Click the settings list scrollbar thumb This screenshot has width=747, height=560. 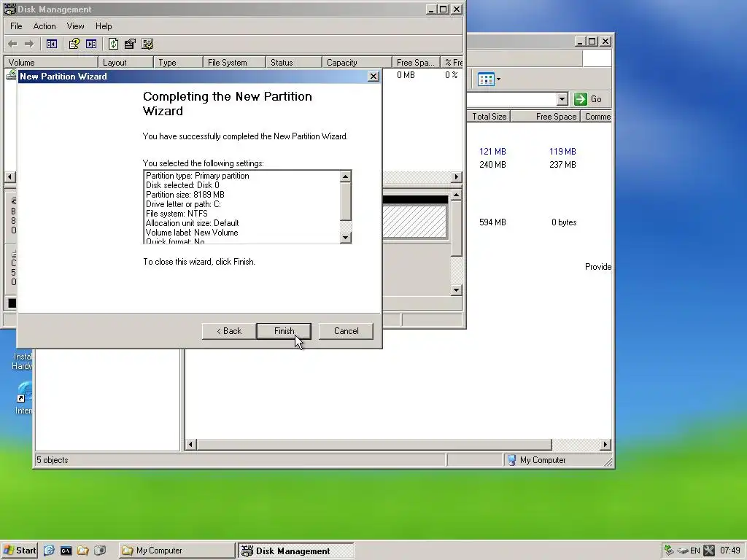(x=346, y=201)
